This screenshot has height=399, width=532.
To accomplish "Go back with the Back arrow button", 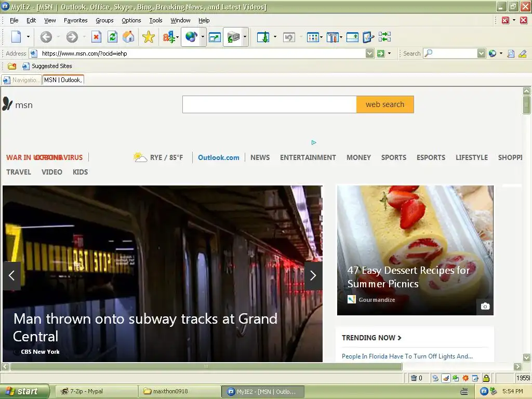I will coord(46,37).
